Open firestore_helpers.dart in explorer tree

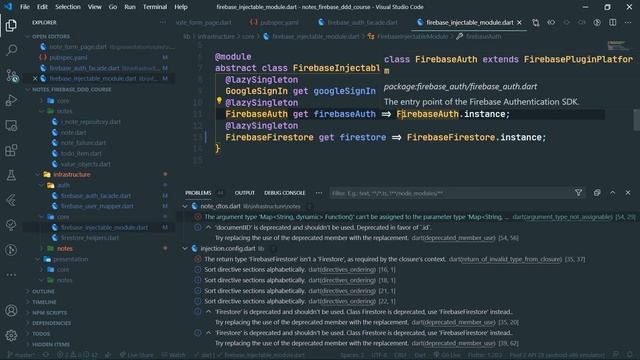point(90,238)
